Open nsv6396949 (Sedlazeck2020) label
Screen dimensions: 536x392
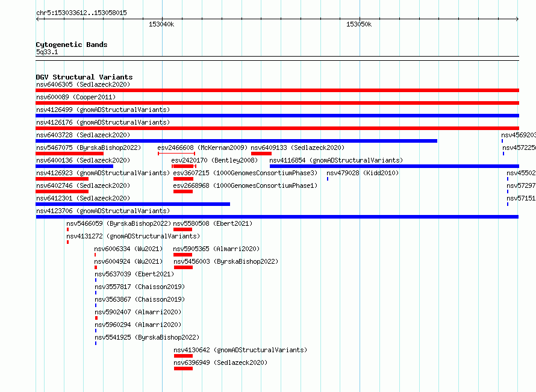click(x=220, y=362)
